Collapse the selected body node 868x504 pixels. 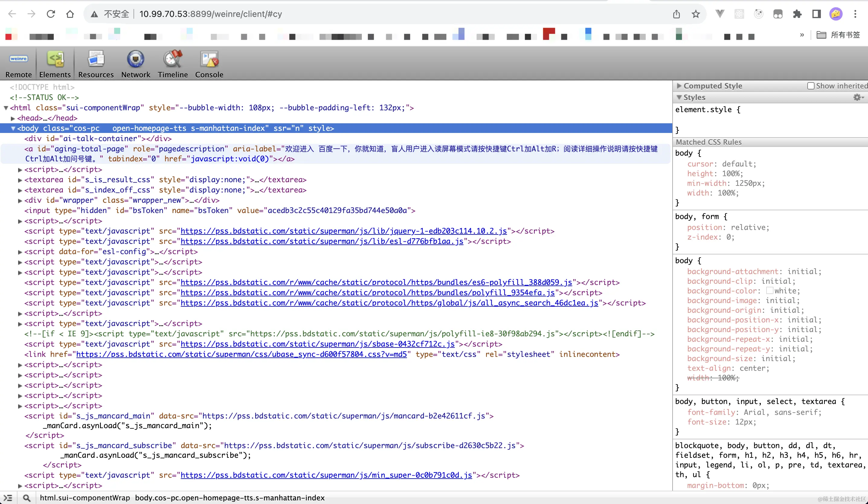[13, 128]
